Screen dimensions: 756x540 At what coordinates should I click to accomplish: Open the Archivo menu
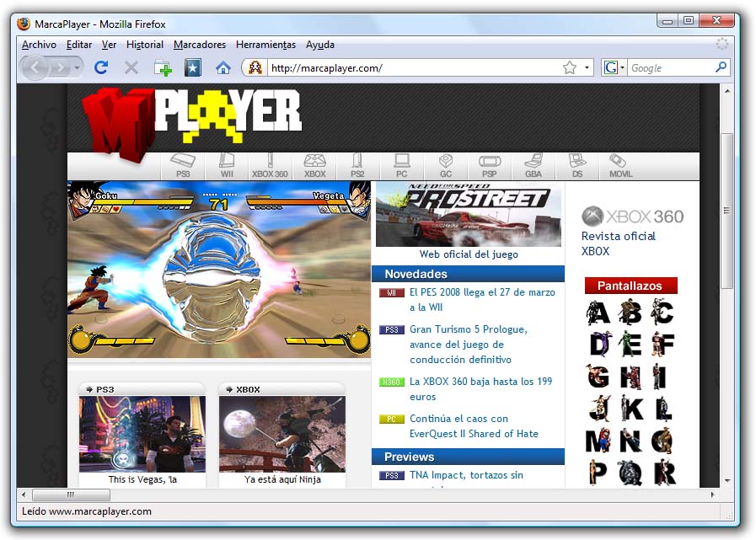(x=39, y=45)
